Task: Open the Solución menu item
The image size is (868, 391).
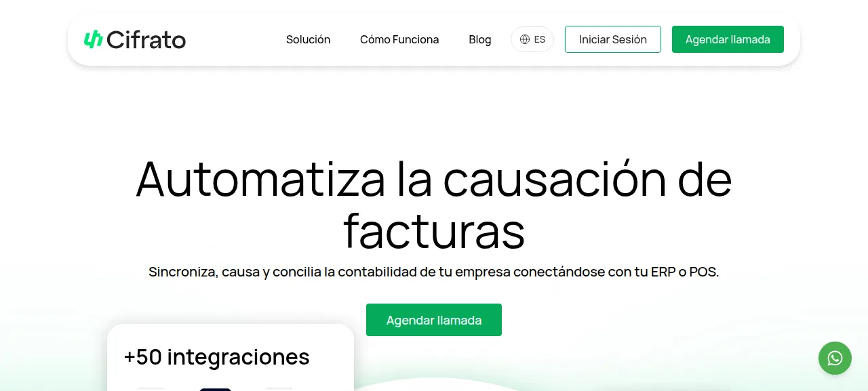Action: [x=308, y=39]
